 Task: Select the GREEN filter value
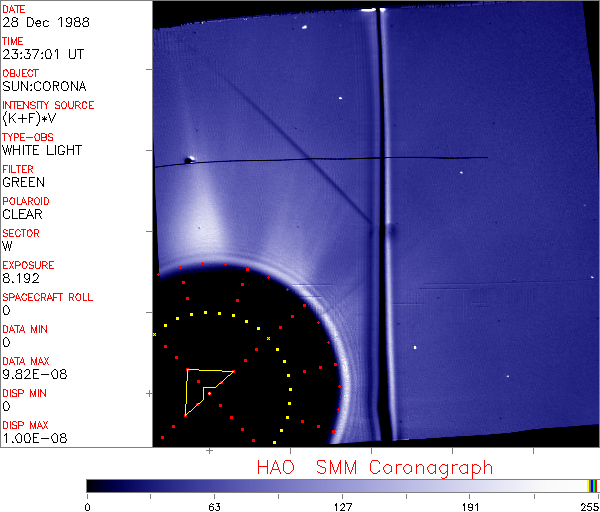(23, 183)
